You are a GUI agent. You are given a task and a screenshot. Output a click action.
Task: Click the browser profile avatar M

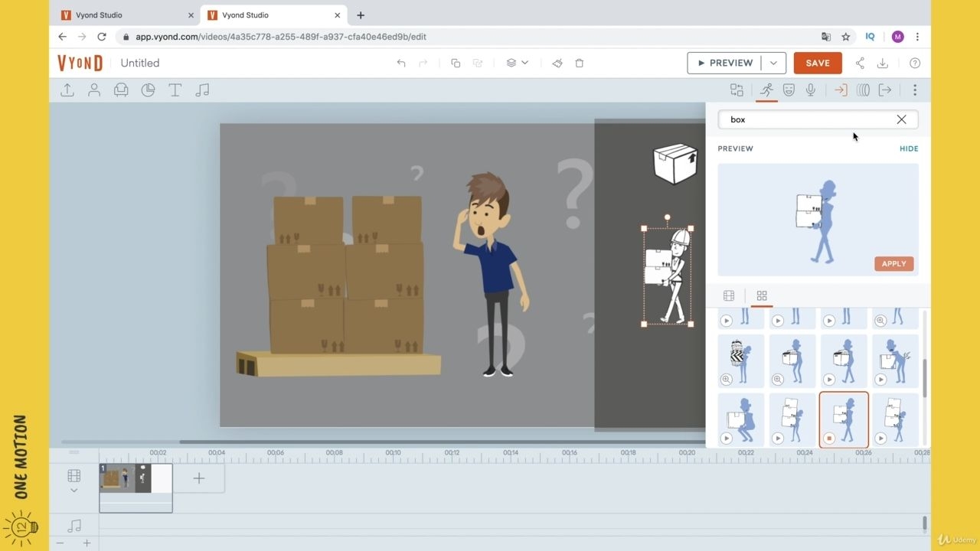[898, 37]
